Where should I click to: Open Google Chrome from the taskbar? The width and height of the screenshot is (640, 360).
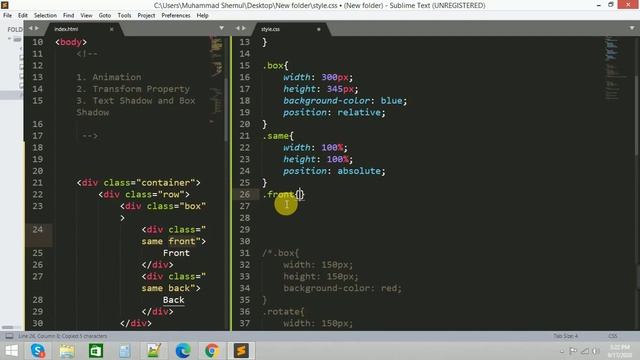(x=212, y=351)
